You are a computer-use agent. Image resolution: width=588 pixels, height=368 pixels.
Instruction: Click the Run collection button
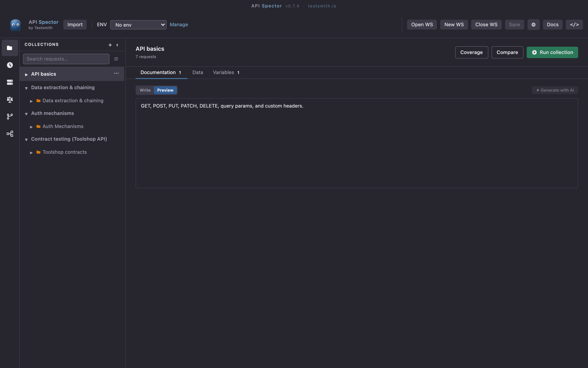[552, 52]
